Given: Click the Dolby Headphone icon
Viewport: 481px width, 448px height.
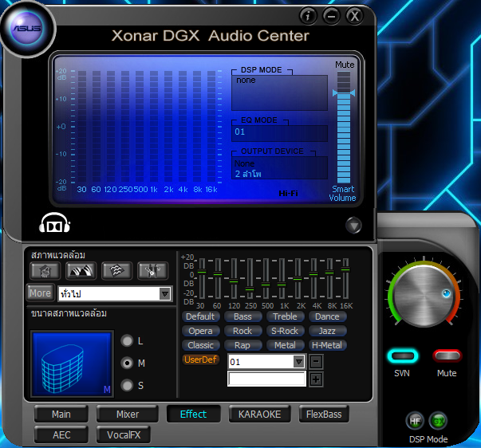Looking at the screenshot, I should (x=54, y=222).
